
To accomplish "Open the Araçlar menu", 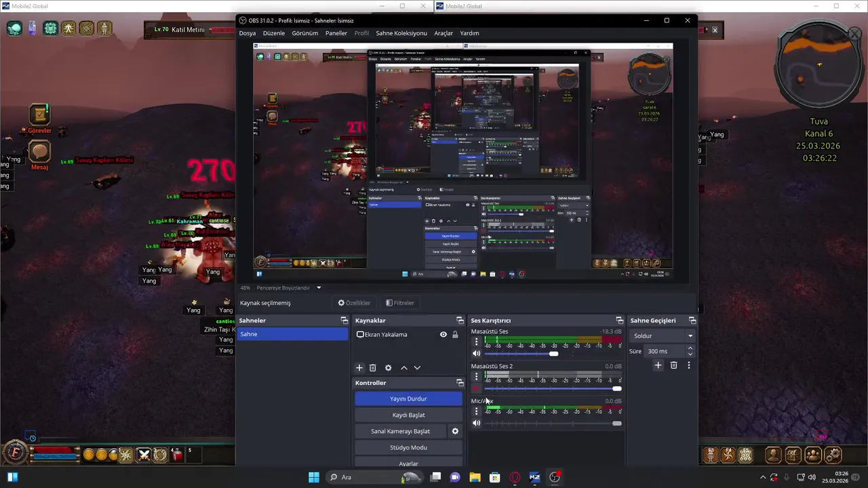I will point(443,33).
